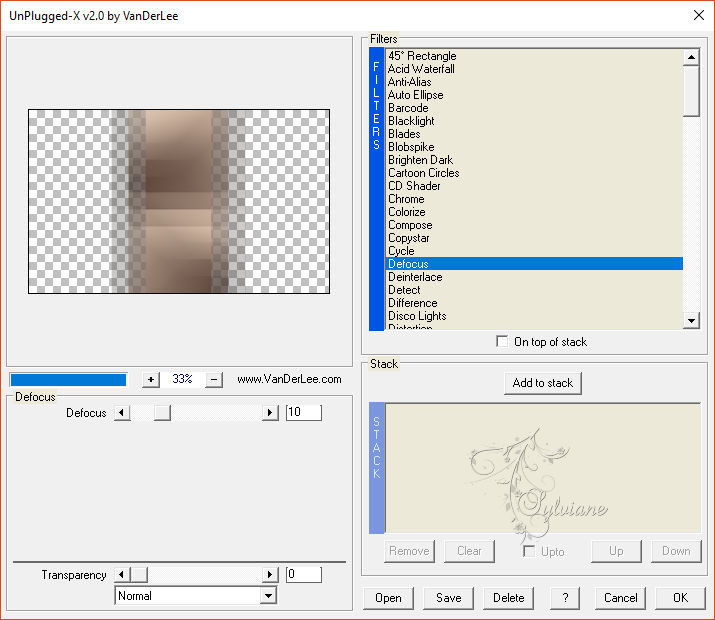Click the blue progress bar
Viewport: 715px width, 620px height.
[x=68, y=380]
